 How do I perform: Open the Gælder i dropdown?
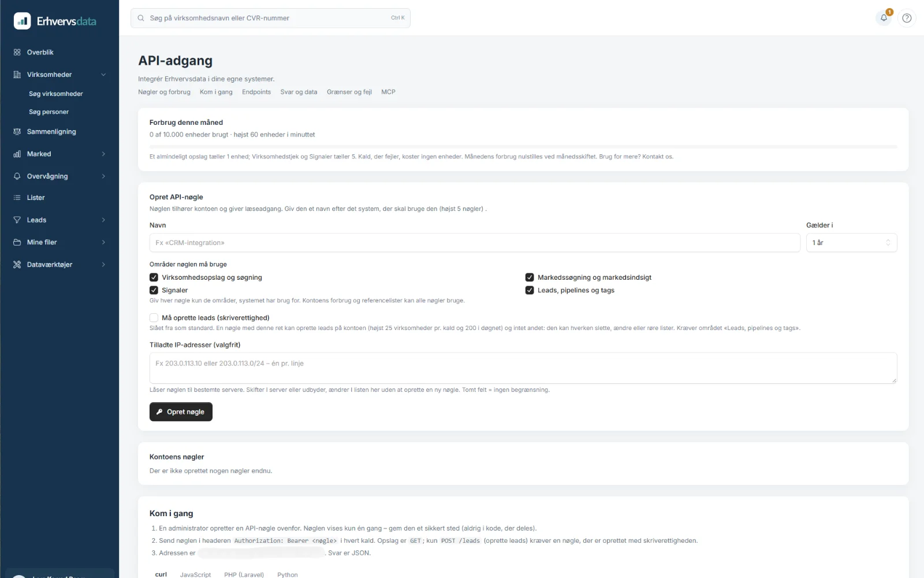[851, 243]
